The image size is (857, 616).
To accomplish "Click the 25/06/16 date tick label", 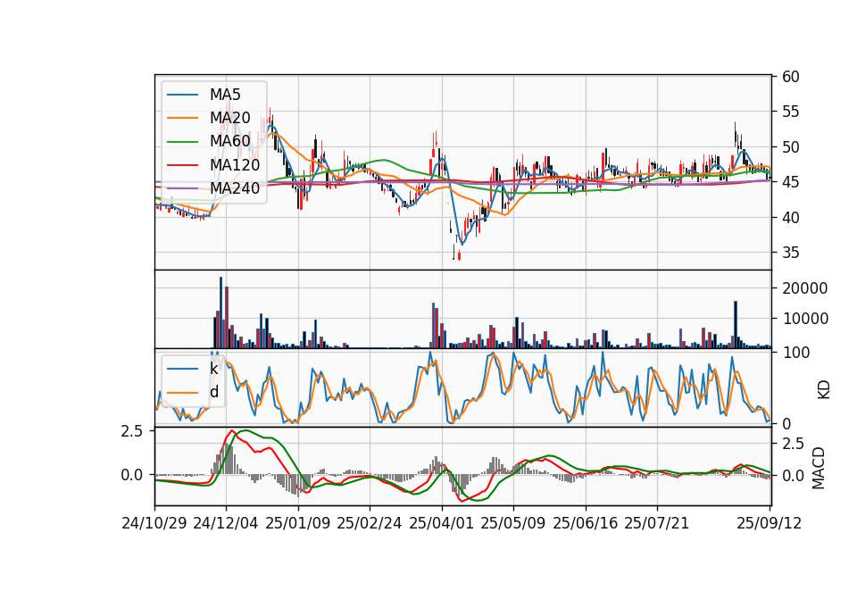I will pyautogui.click(x=586, y=523).
